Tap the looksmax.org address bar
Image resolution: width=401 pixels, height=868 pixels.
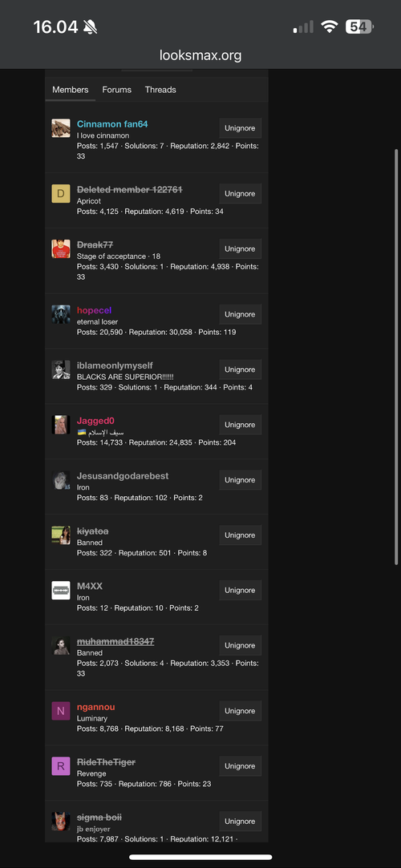pyautogui.click(x=200, y=55)
